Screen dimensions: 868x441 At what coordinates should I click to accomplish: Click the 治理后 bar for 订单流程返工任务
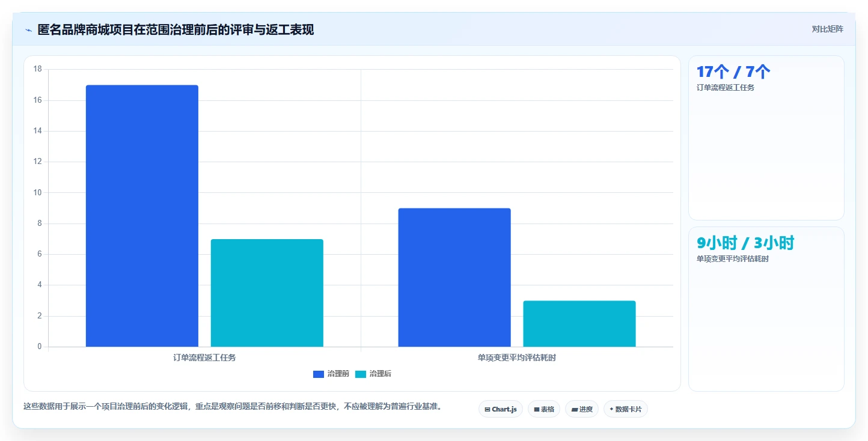tap(267, 293)
